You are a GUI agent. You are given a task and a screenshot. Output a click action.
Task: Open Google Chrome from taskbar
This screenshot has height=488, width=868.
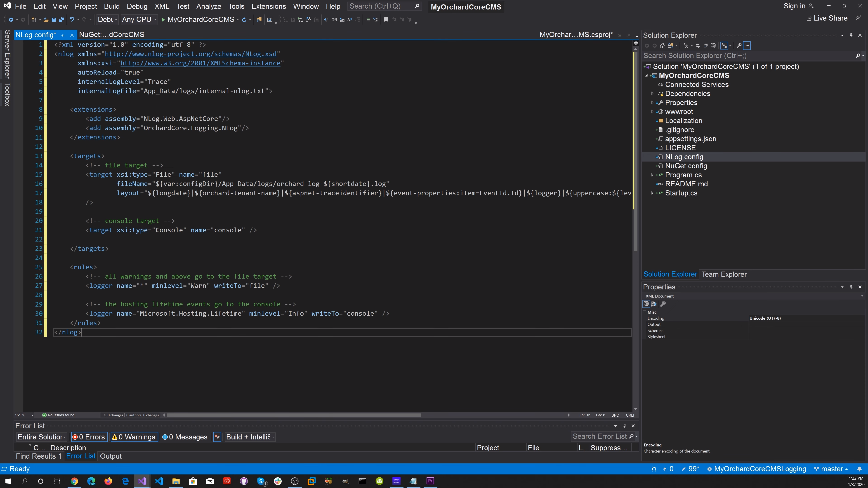(74, 481)
